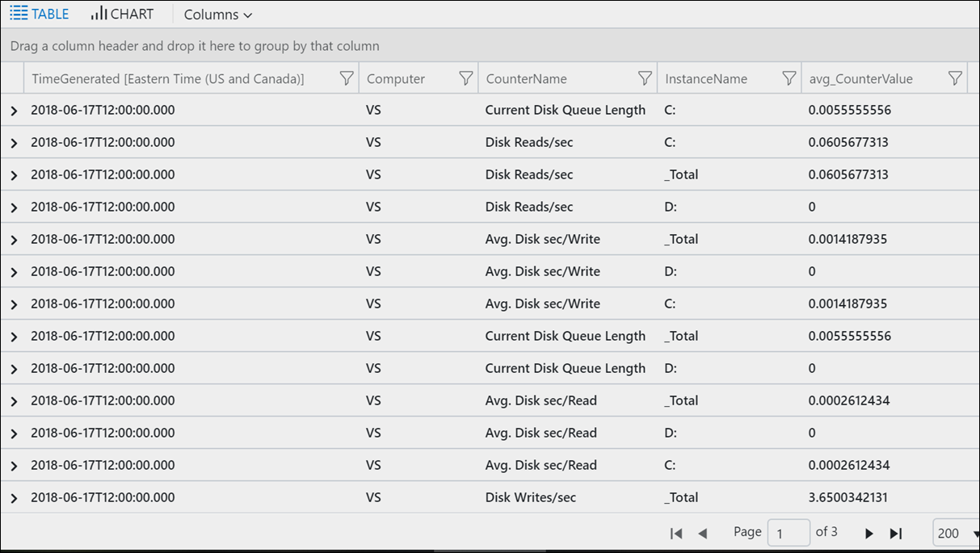Filter the CounterName column

(645, 78)
